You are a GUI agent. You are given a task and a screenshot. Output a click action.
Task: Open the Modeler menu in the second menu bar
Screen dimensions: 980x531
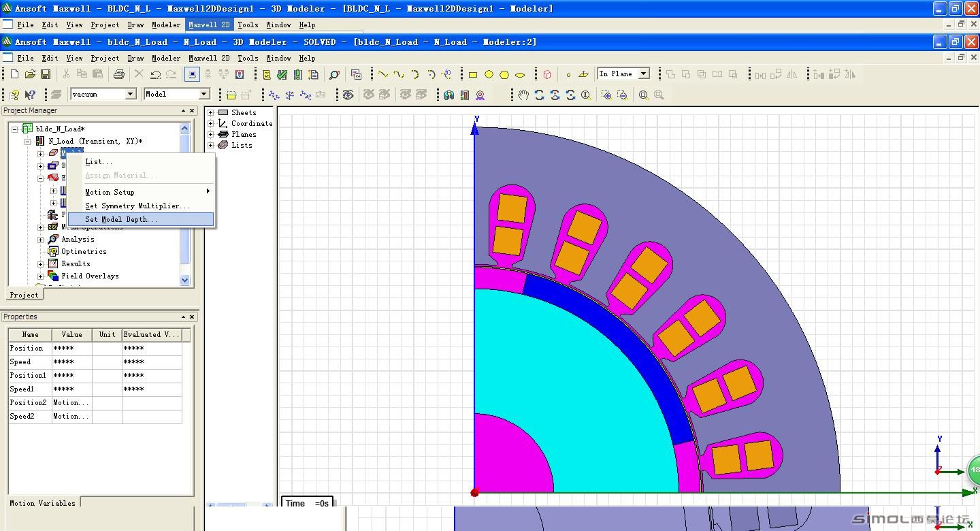coord(166,58)
